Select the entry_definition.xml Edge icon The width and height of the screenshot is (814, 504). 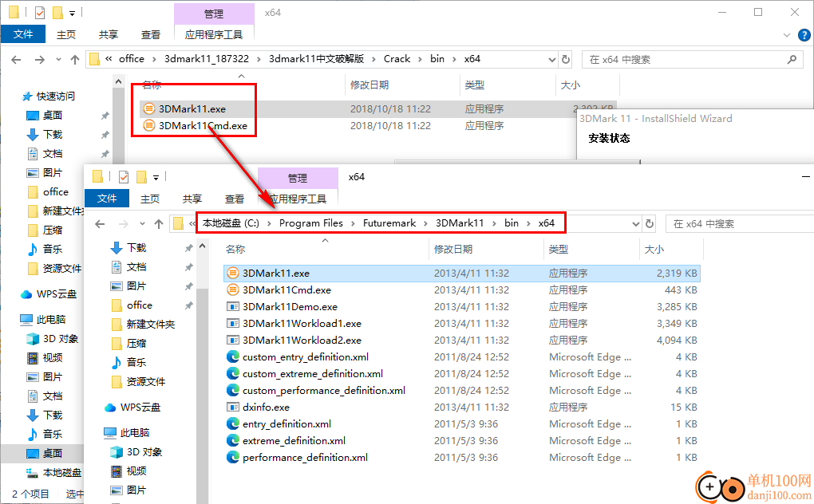click(233, 423)
